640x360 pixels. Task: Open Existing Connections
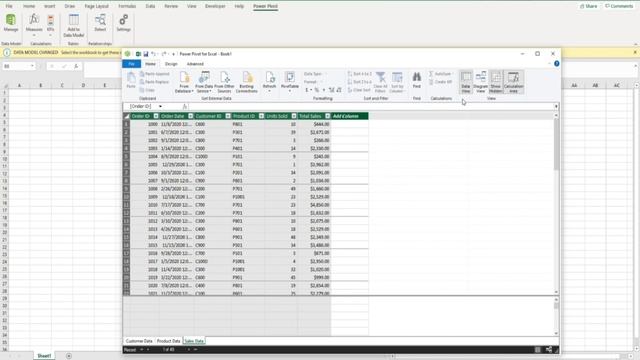[x=247, y=82]
